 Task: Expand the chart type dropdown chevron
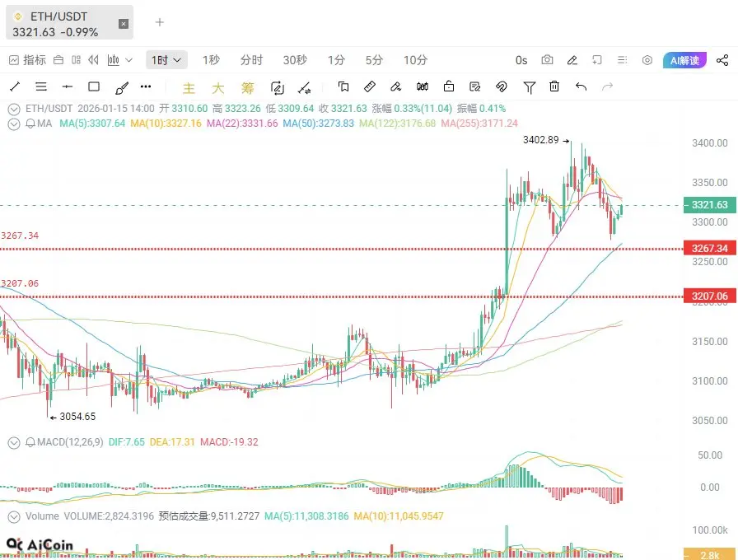click(x=128, y=60)
